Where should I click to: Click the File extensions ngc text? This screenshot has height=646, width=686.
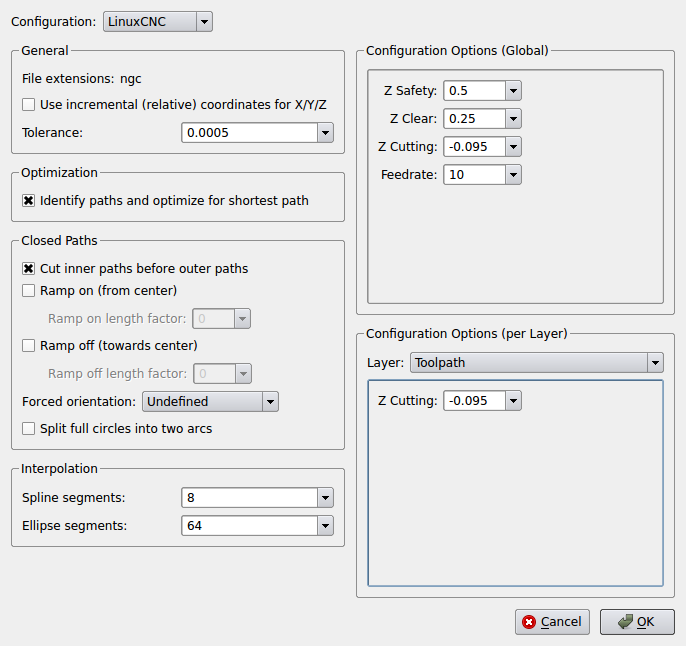click(81, 79)
